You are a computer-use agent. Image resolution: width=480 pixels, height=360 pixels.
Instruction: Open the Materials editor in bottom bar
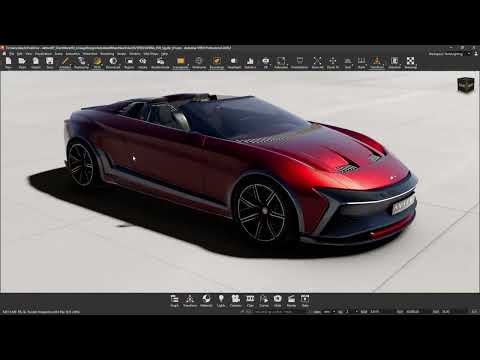(206, 299)
